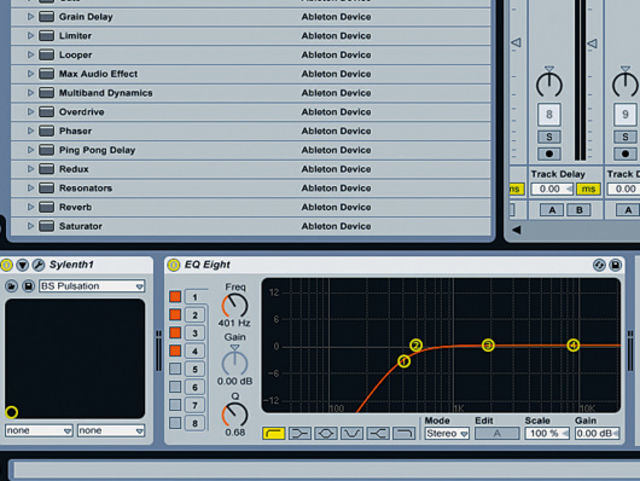Click EQ Eight Edit A button

[x=497, y=433]
